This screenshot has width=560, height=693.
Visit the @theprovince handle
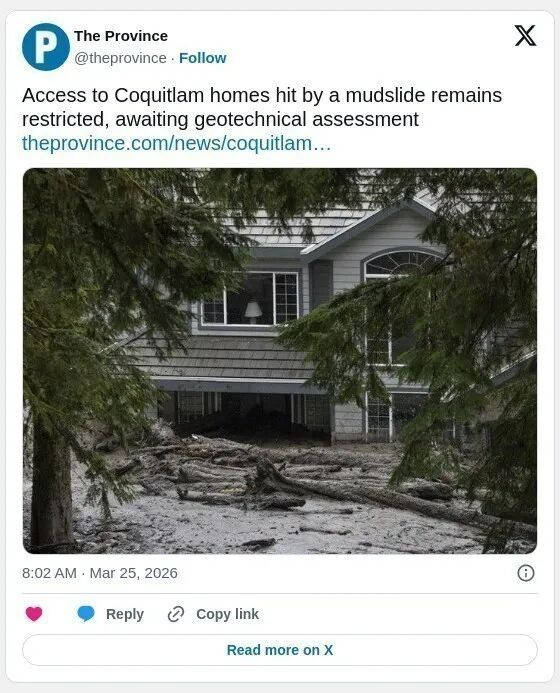[120, 58]
